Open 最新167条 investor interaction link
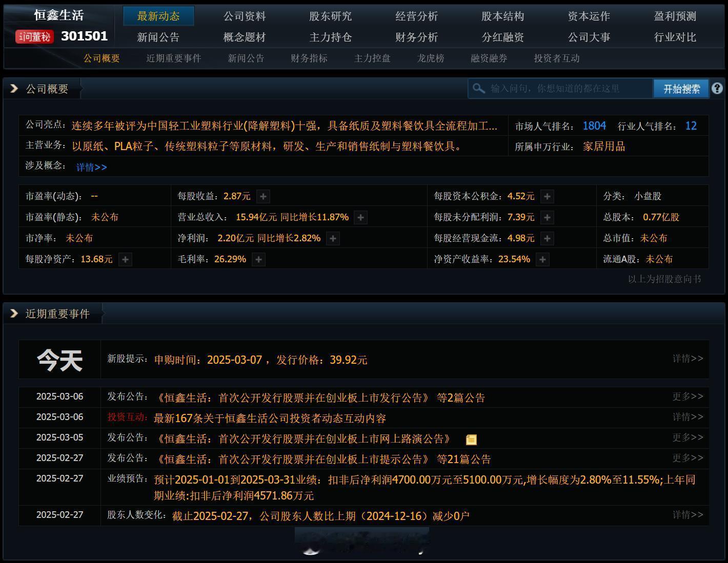Image resolution: width=728 pixels, height=563 pixels. pyautogui.click(x=270, y=419)
